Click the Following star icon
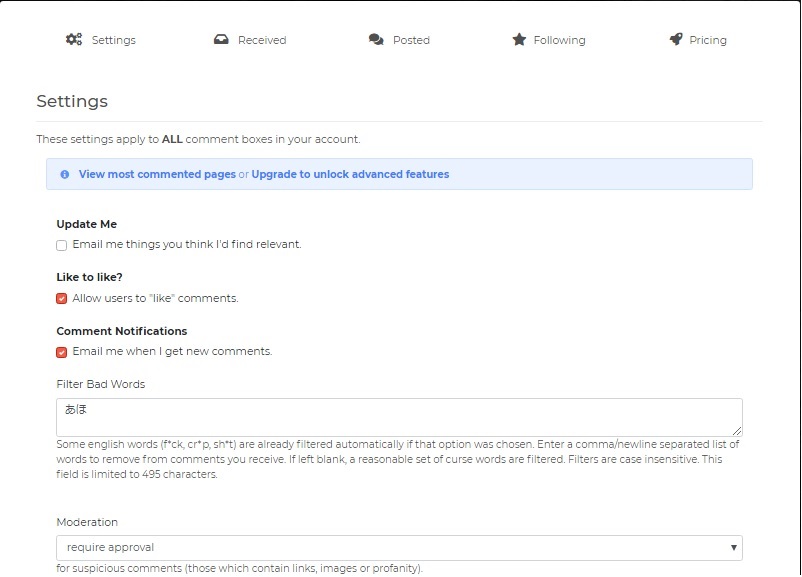This screenshot has width=802, height=577. click(x=519, y=40)
